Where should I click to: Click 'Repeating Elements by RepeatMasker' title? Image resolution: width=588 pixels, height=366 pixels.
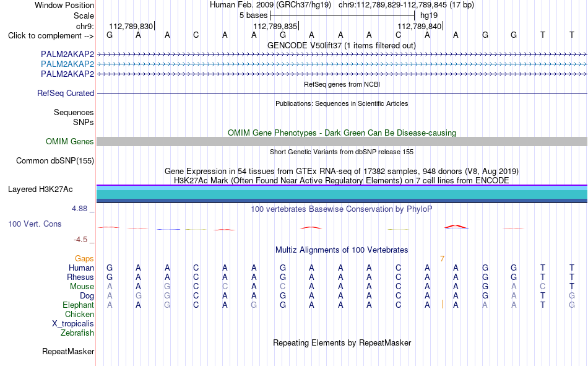(342, 342)
